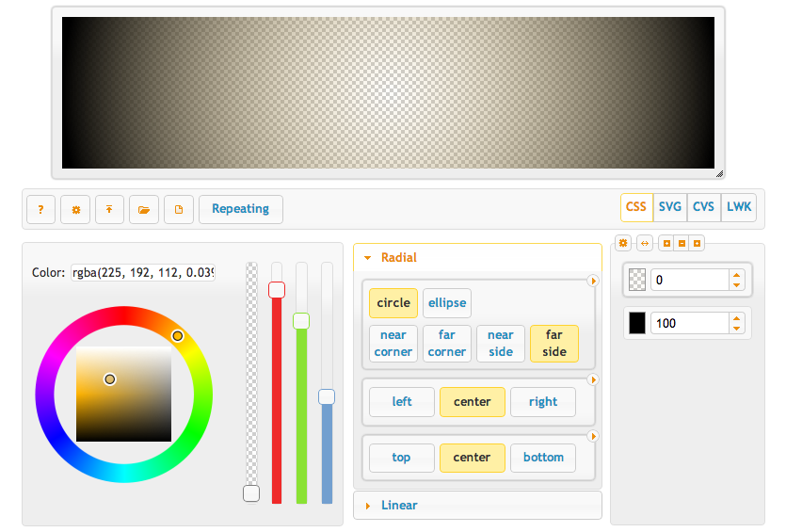The image size is (786, 532).
Task: Click the stop position field showing 0
Action: [x=690, y=280]
